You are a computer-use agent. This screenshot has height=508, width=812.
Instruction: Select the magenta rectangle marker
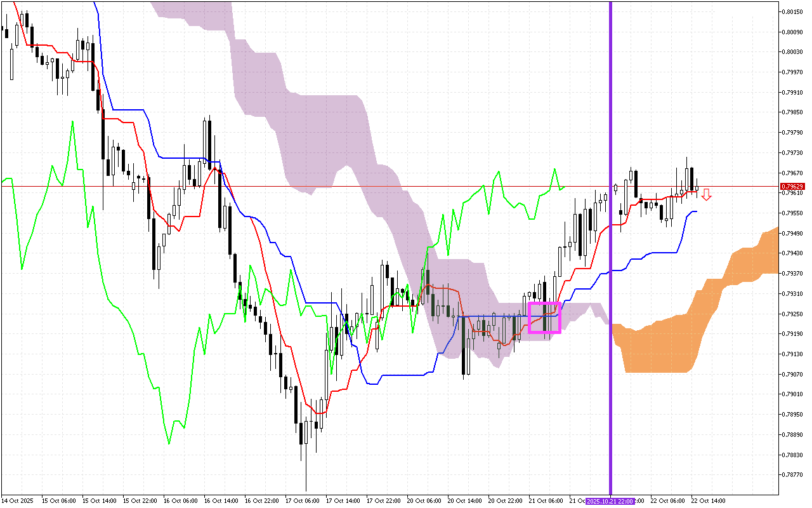(544, 317)
